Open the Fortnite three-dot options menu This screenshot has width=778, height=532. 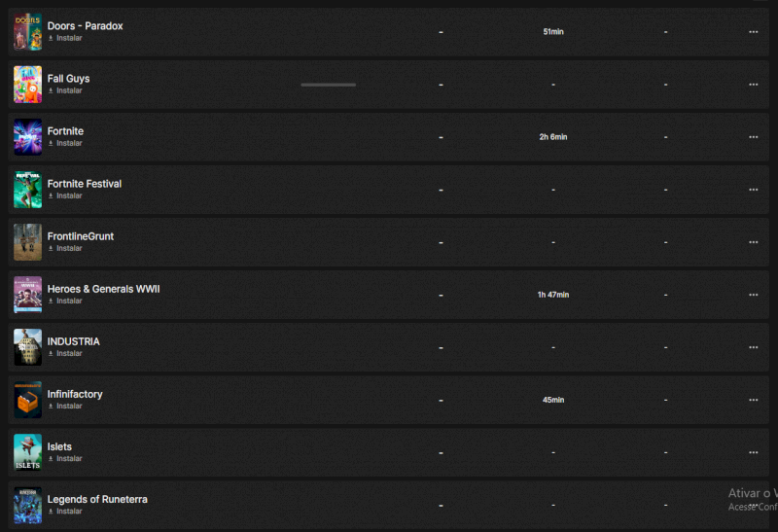[753, 137]
